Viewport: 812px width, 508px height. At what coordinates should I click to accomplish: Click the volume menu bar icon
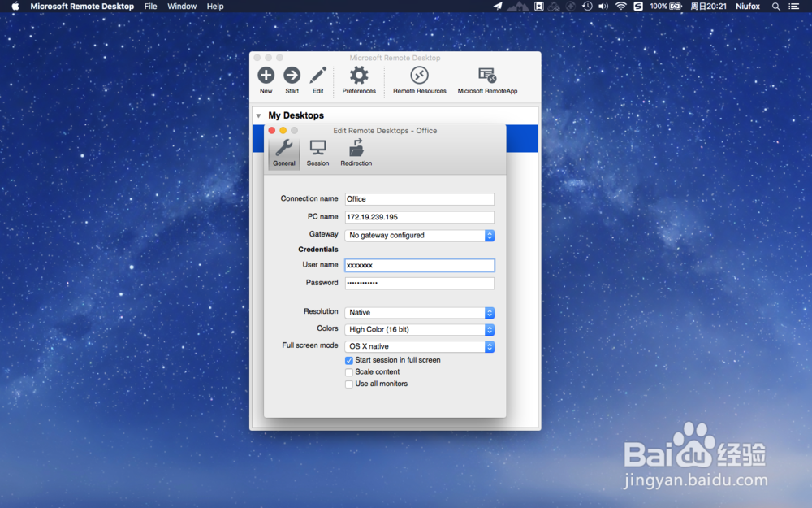603,7
